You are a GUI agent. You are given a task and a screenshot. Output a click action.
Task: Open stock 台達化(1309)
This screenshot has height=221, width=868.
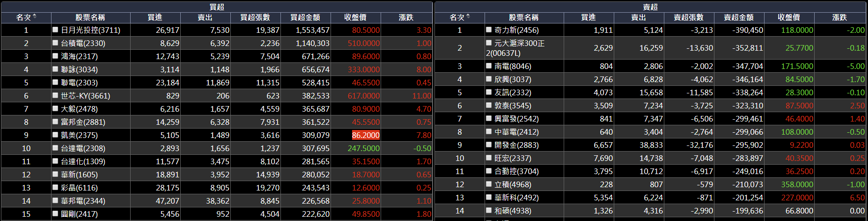coord(83,161)
